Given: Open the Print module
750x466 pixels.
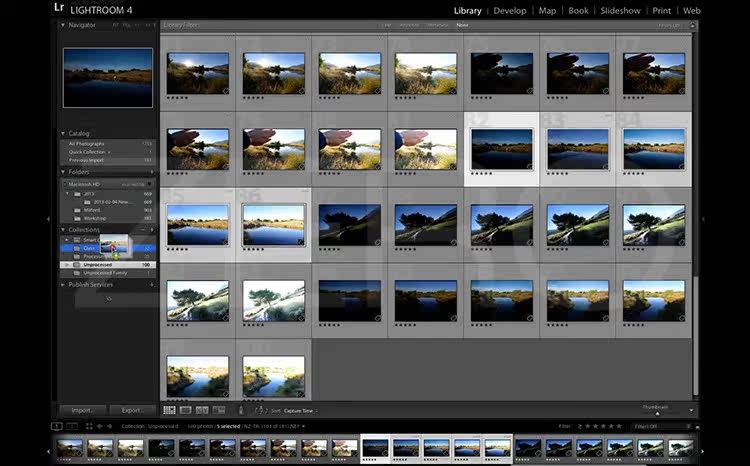Looking at the screenshot, I should pos(662,11).
